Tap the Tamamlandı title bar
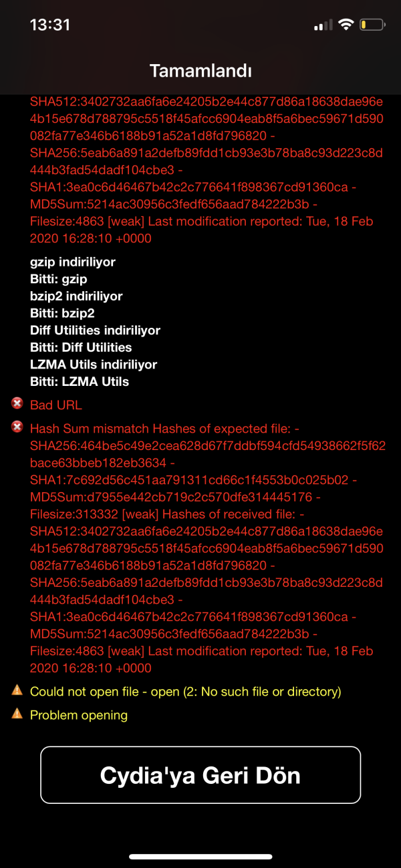This screenshot has height=868, width=401. 200,70
